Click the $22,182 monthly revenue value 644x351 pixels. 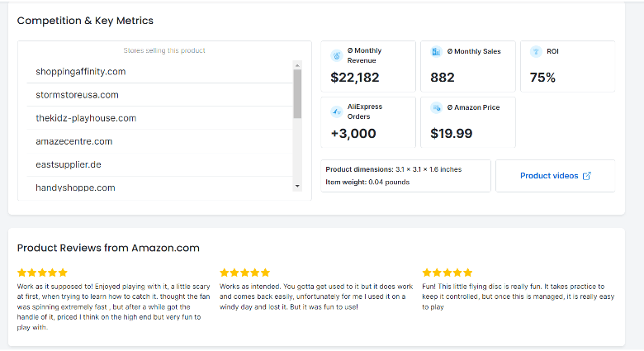(x=355, y=78)
